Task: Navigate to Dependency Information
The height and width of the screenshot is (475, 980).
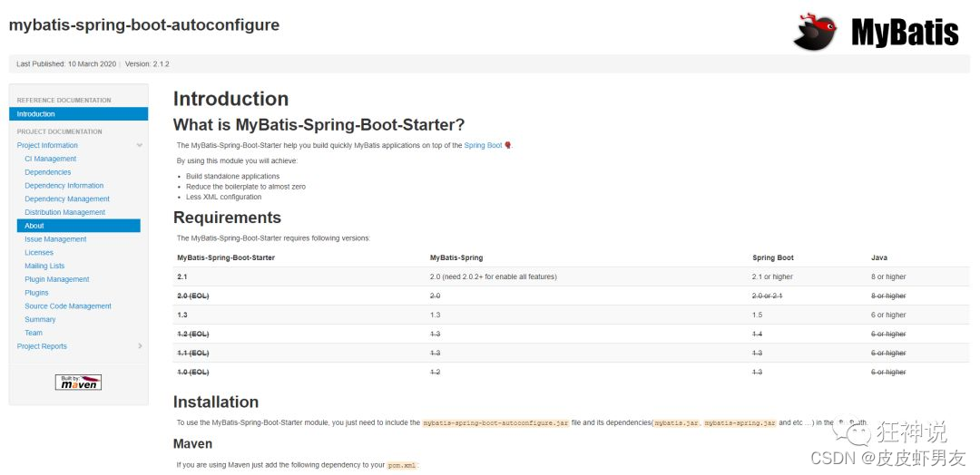Action: tap(64, 186)
